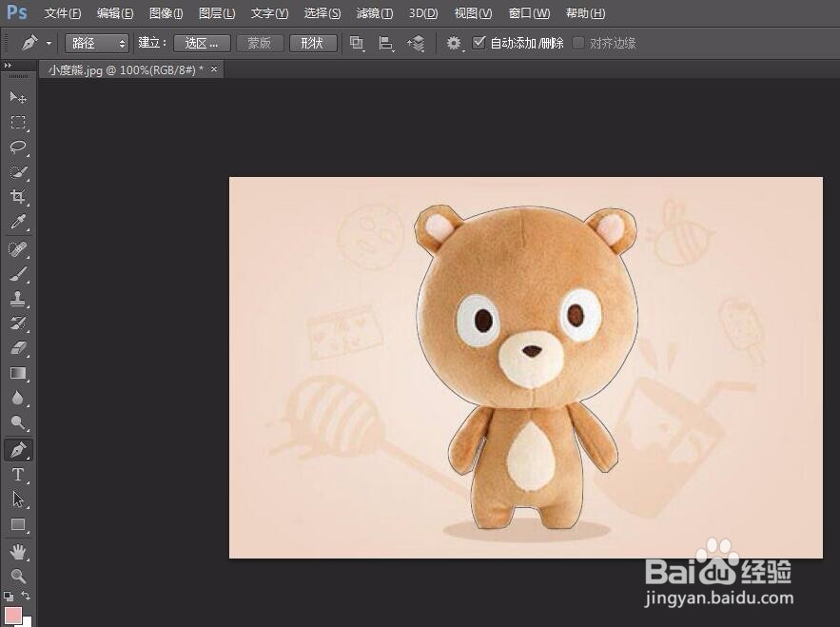Expand the pen tool preset picker arrow

[49, 44]
